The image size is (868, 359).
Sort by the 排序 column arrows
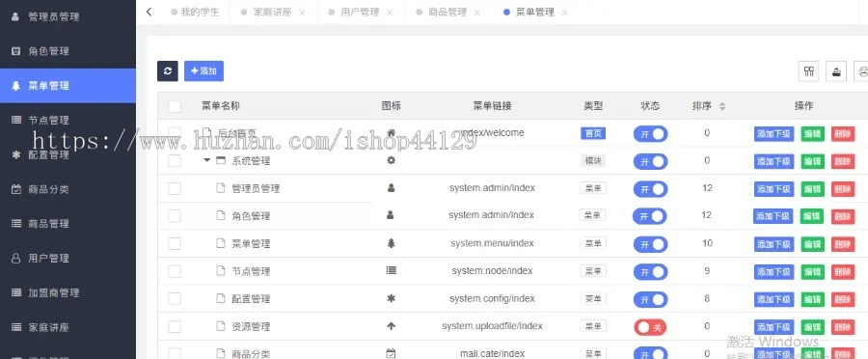pyautogui.click(x=721, y=106)
